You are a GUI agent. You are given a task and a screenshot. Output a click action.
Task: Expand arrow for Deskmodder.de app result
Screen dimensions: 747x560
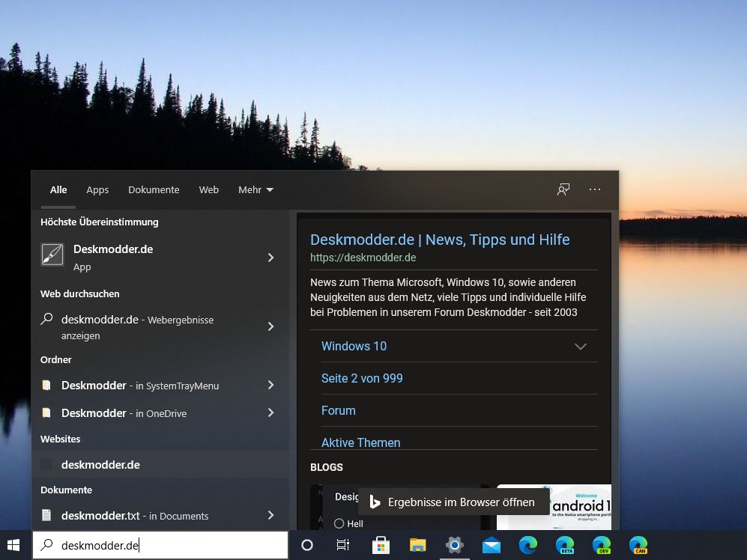coord(271,257)
